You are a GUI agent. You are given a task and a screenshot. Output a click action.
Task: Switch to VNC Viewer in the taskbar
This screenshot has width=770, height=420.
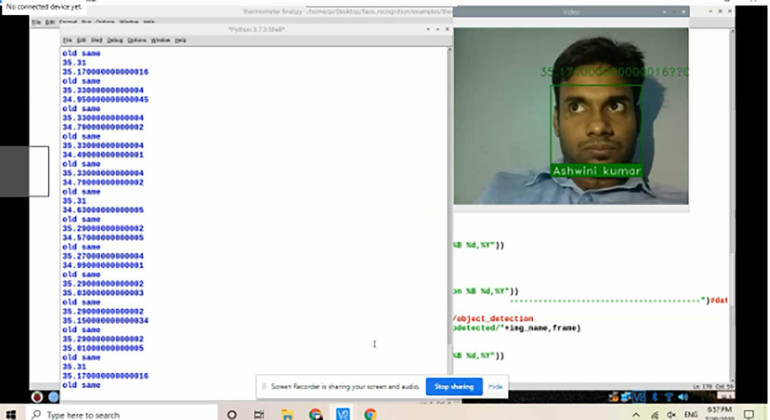pos(342,413)
